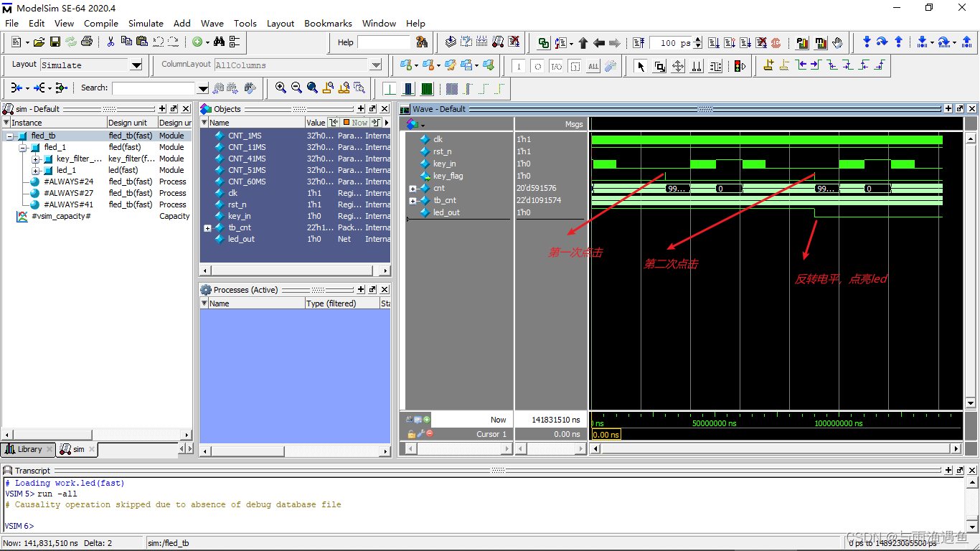Click the Zoom Out magnifier icon
Screen dimensions: 980x551
click(296, 88)
